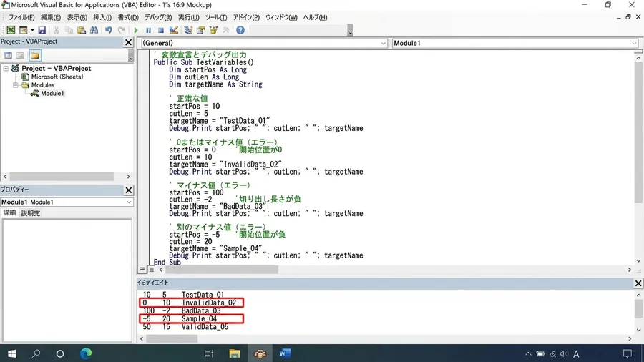Screen dimensions: 644x362
Task: Save the project with the floppy icon
Action: click(42, 30)
